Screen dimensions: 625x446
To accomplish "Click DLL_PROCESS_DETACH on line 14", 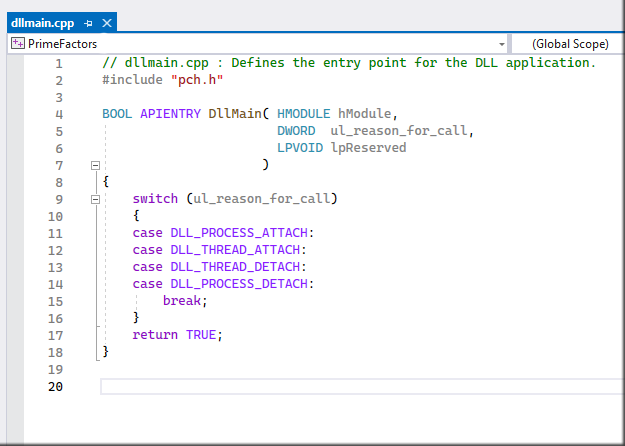I will [x=239, y=284].
